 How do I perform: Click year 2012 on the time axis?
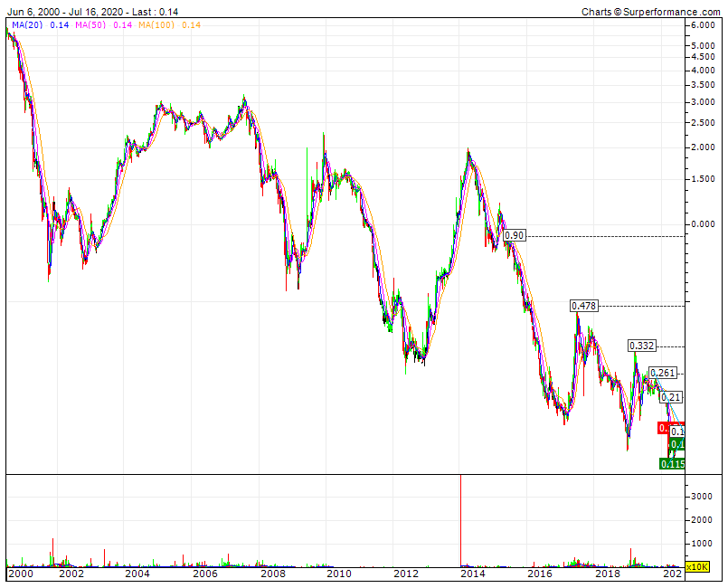coord(406,574)
